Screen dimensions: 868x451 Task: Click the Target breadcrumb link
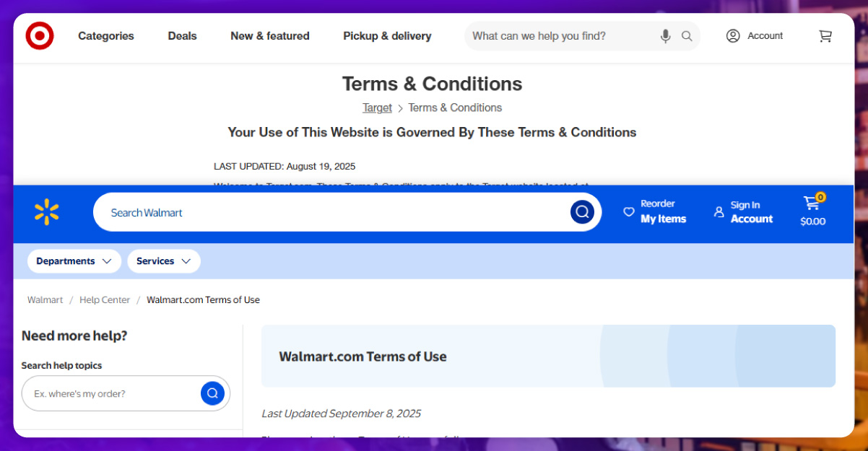[x=377, y=108]
